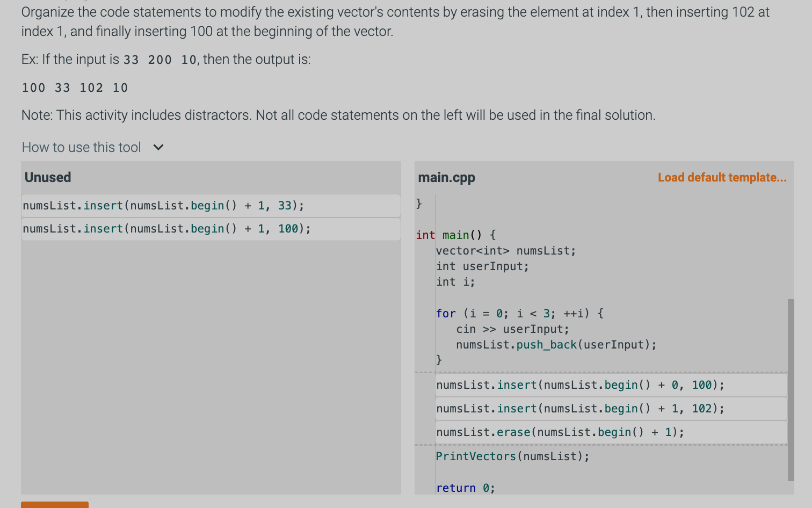Click the vector<int> numsList; declaration line
Viewport: 812px width, 508px height.
506,251
